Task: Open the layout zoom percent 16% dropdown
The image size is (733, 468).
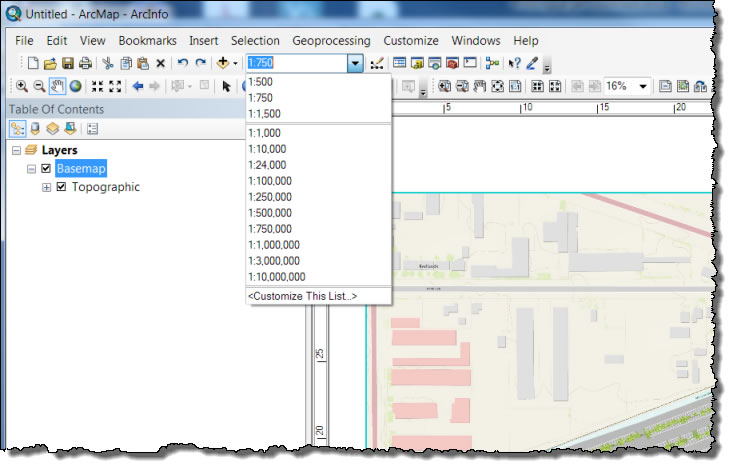Action: pos(643,86)
